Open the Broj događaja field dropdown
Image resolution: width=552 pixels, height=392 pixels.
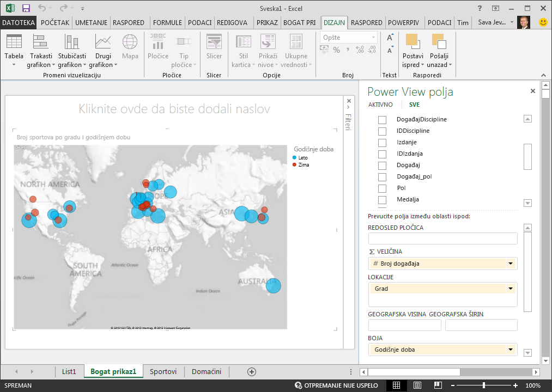[511, 264]
